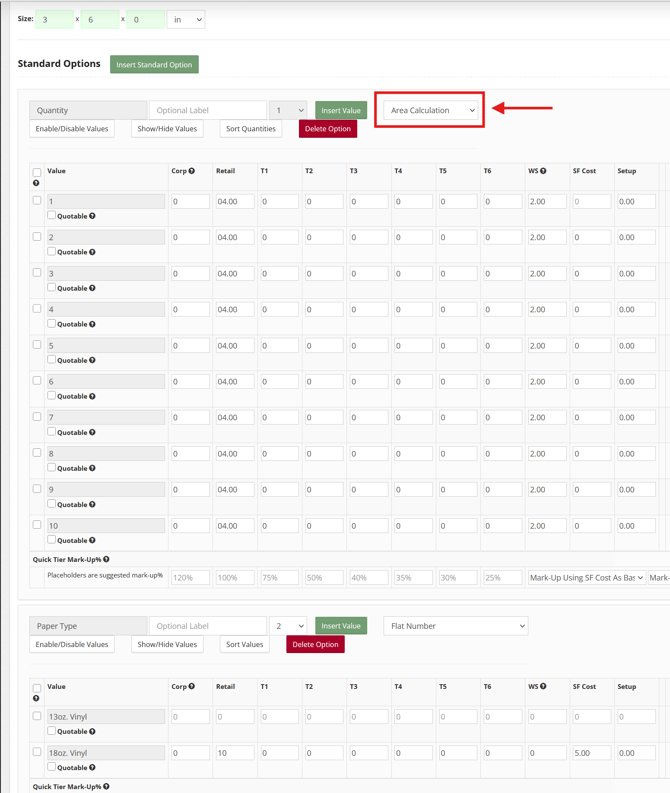Open the Flat Number dropdown

click(455, 626)
